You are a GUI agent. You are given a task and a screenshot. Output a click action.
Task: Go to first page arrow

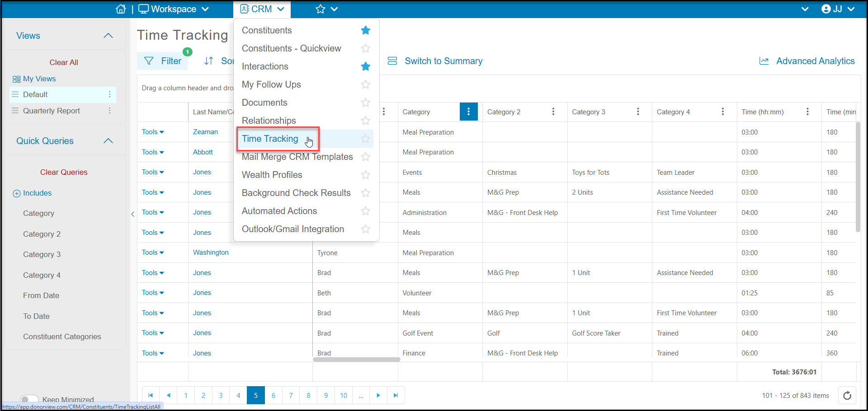[x=151, y=395]
